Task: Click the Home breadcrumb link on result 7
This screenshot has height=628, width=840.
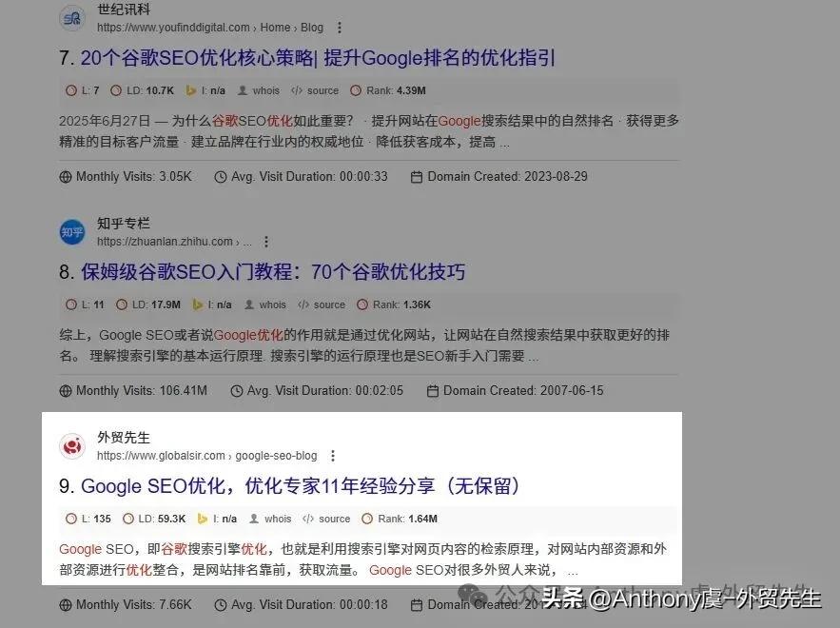Action: [x=274, y=28]
